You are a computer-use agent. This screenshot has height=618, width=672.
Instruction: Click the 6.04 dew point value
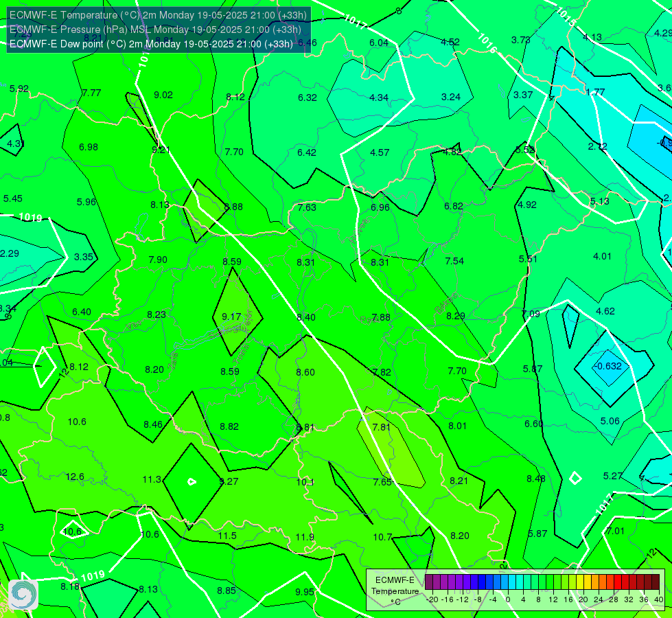pyautogui.click(x=379, y=43)
